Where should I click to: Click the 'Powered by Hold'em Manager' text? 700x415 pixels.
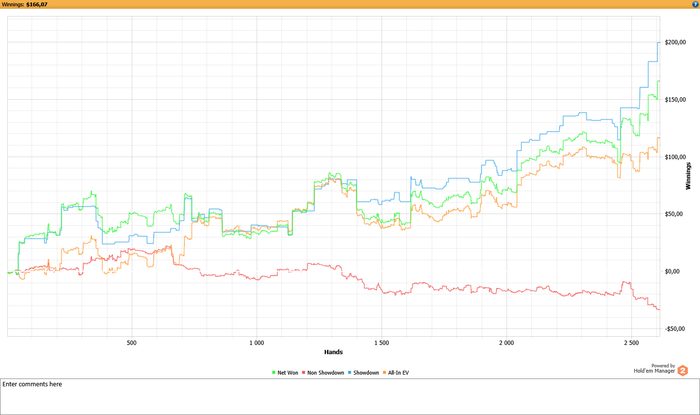(x=654, y=369)
